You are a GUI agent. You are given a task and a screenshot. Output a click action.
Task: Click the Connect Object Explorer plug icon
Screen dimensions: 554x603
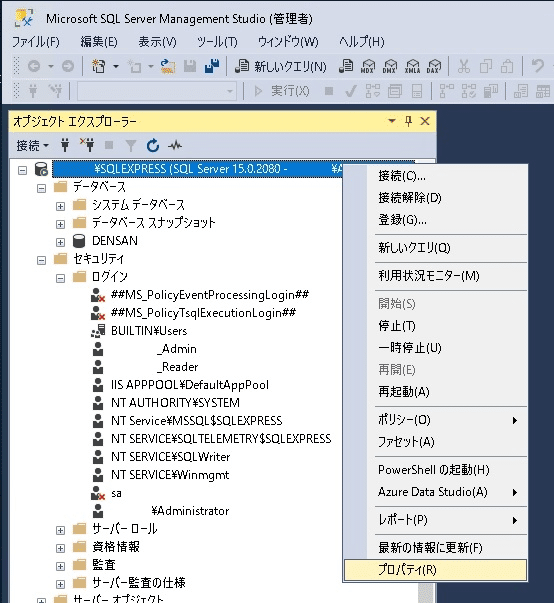65,145
